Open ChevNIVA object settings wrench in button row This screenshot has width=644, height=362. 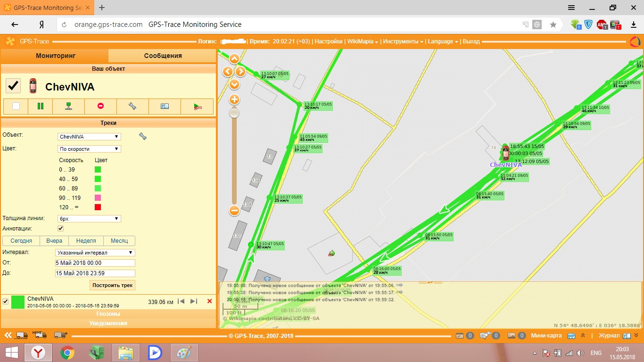tap(132, 106)
